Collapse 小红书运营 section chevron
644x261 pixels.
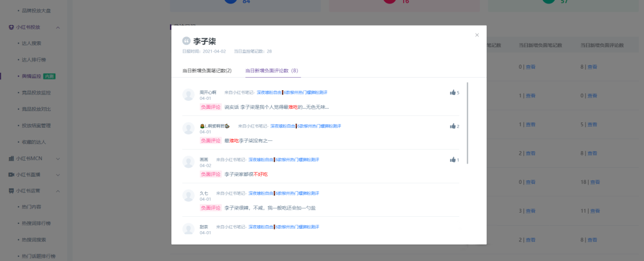[x=58, y=191]
